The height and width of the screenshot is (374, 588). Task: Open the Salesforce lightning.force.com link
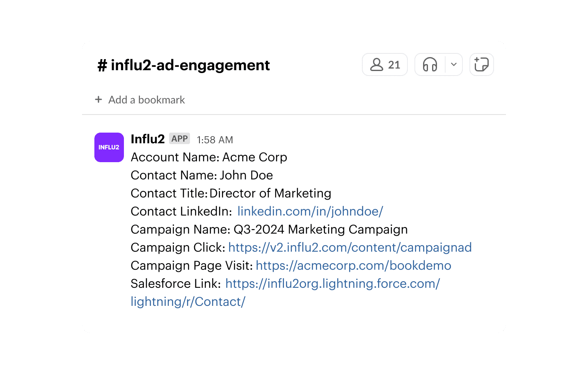coord(332,284)
